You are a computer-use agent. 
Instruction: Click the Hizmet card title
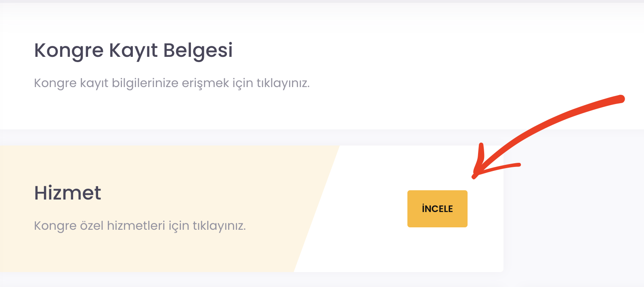click(67, 193)
